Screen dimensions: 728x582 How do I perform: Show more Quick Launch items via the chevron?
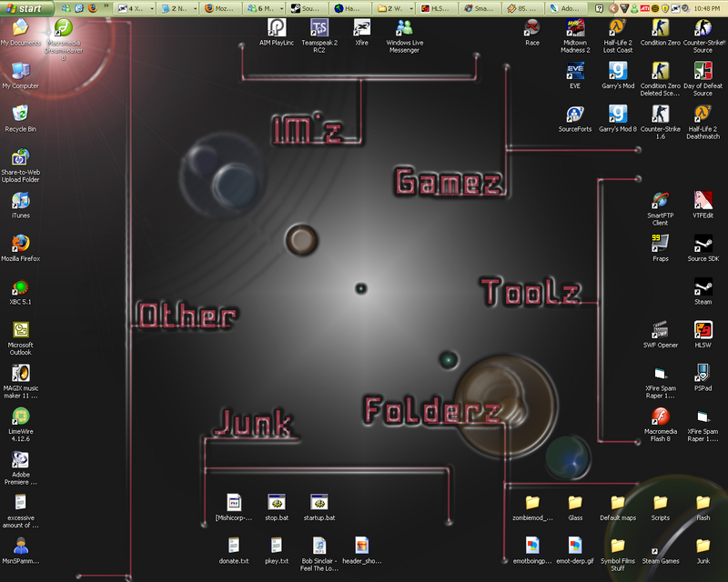pos(106,7)
